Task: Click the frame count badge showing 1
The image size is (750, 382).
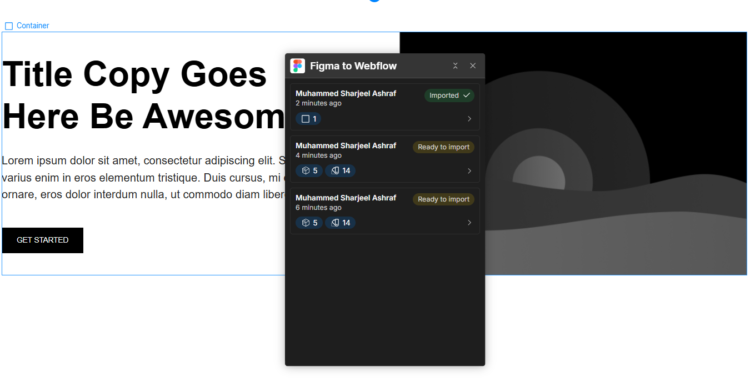Action: [309, 119]
